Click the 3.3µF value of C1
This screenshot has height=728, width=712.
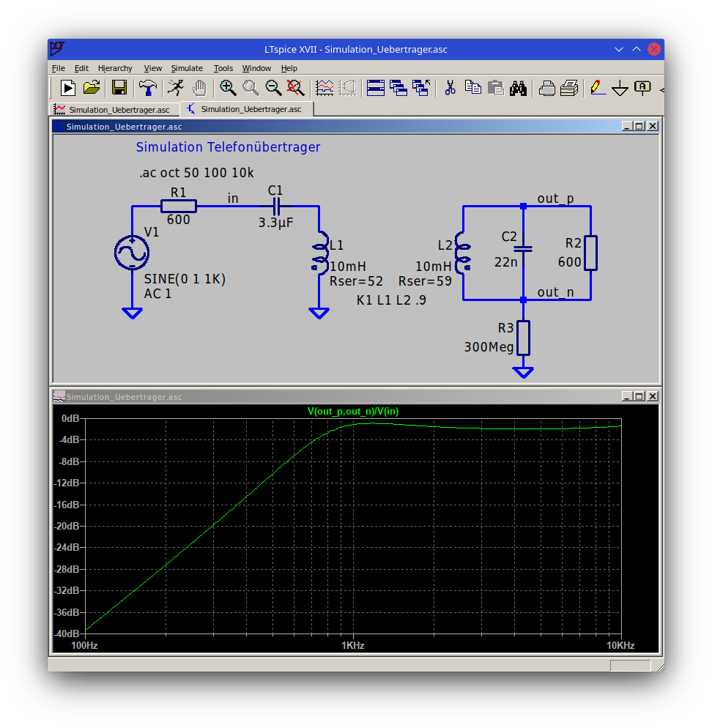point(276,223)
